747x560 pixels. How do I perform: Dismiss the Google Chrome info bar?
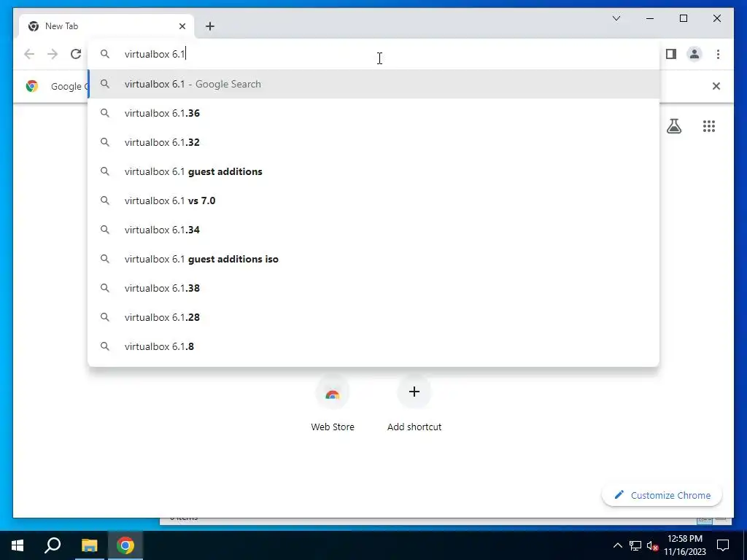tap(716, 86)
